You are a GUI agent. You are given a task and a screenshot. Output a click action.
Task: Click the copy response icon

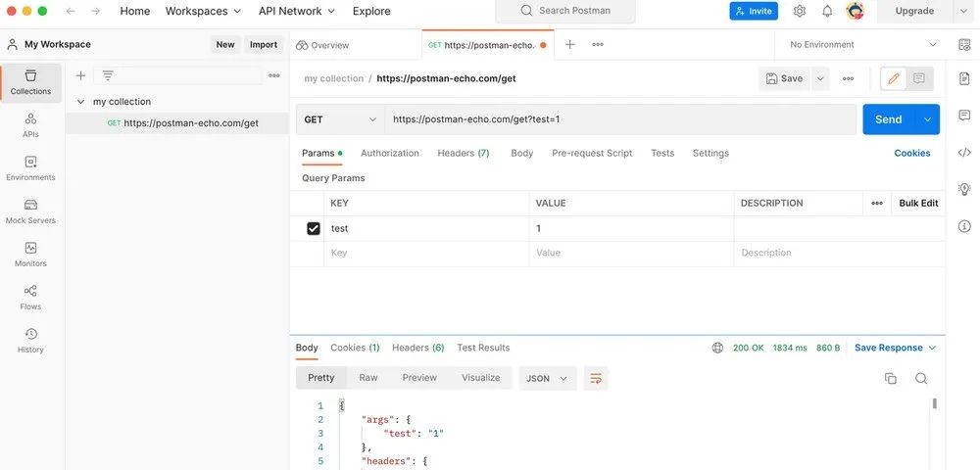[x=890, y=378]
